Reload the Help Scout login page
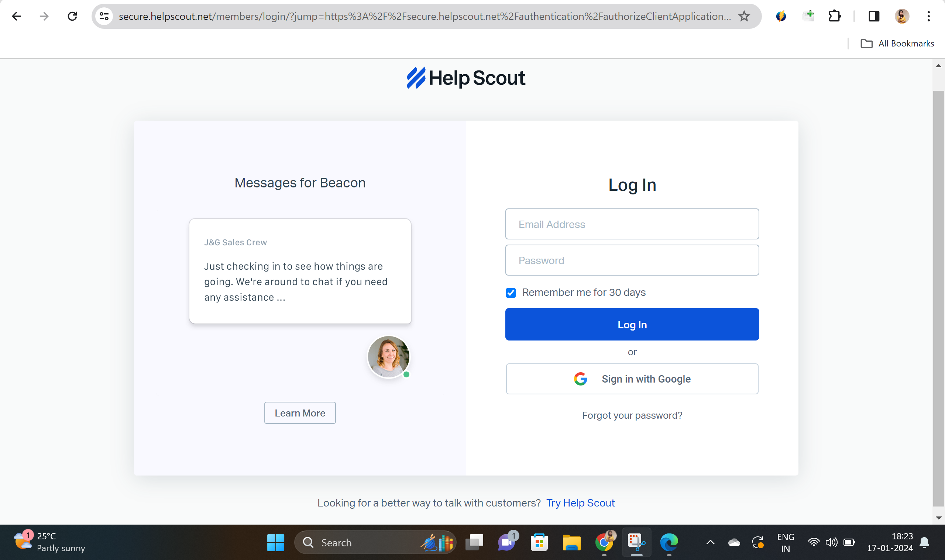The height and width of the screenshot is (560, 945). [x=72, y=16]
